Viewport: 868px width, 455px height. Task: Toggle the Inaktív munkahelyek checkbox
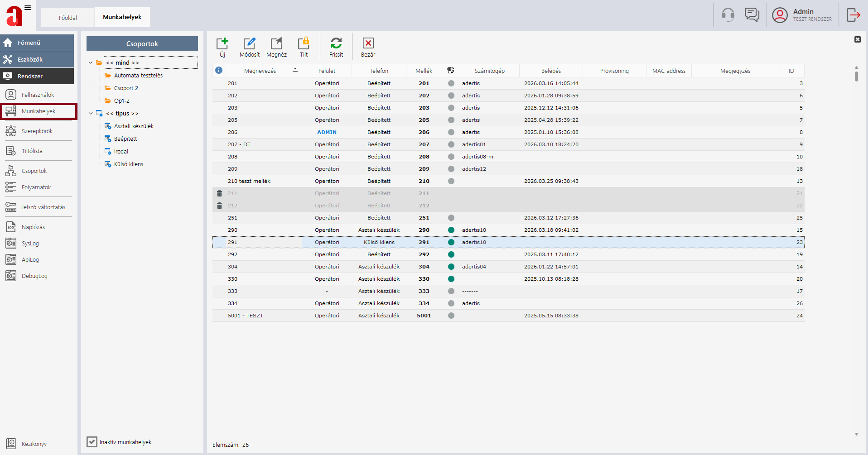click(x=92, y=442)
